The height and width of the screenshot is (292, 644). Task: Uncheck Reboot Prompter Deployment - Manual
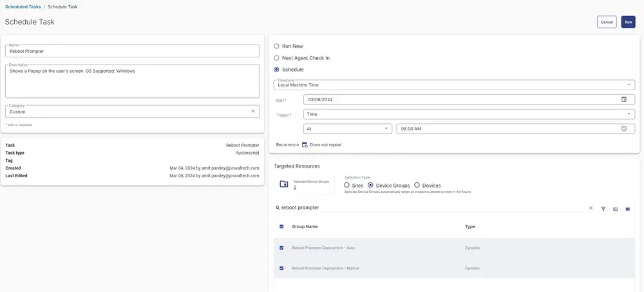click(281, 268)
